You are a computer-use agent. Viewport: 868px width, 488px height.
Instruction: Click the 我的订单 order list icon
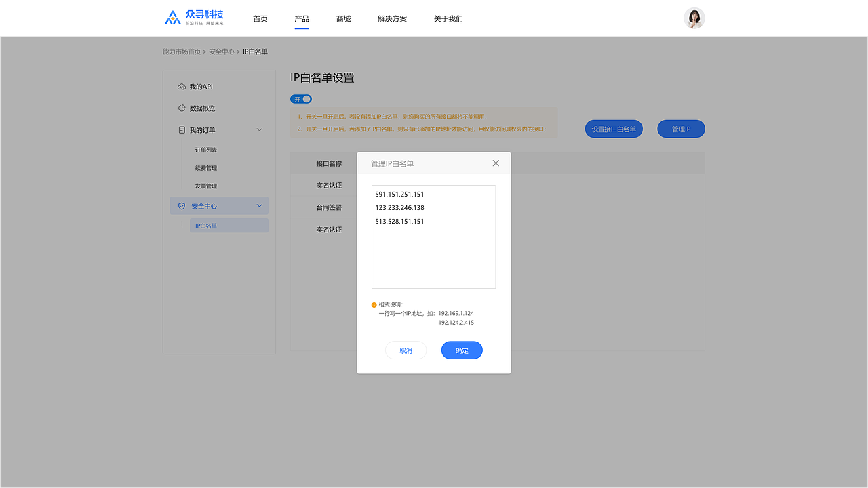tap(180, 129)
